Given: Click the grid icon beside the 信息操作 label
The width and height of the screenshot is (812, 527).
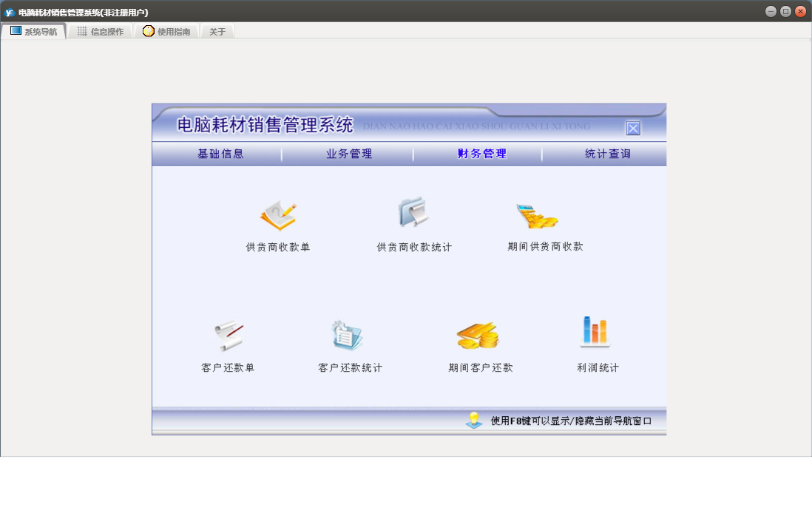Looking at the screenshot, I should coord(82,32).
